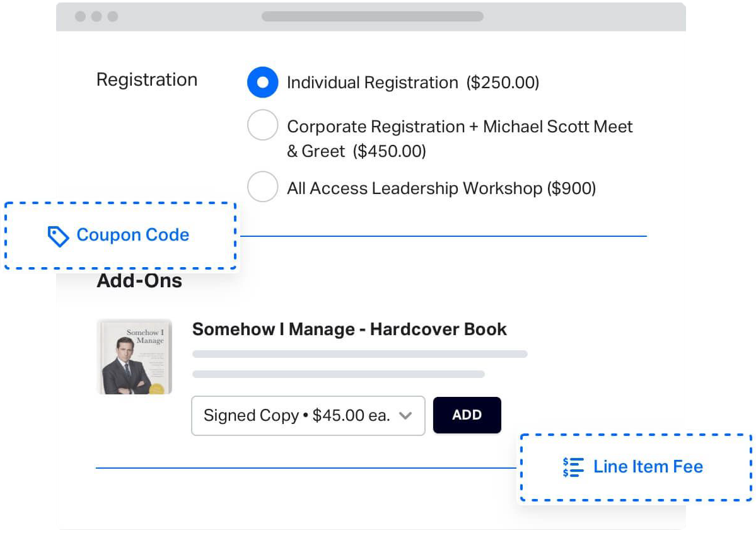Click the Registration section label

(x=146, y=80)
